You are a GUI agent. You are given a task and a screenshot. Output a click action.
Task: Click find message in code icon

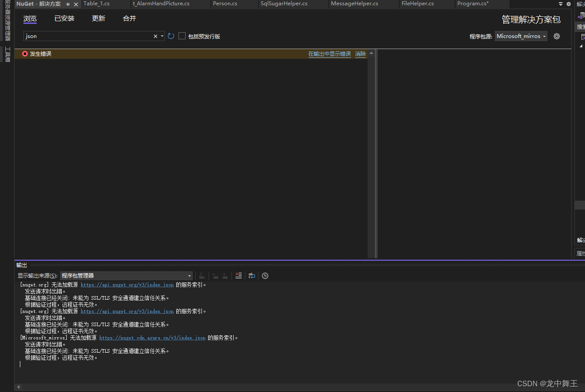[x=202, y=275]
